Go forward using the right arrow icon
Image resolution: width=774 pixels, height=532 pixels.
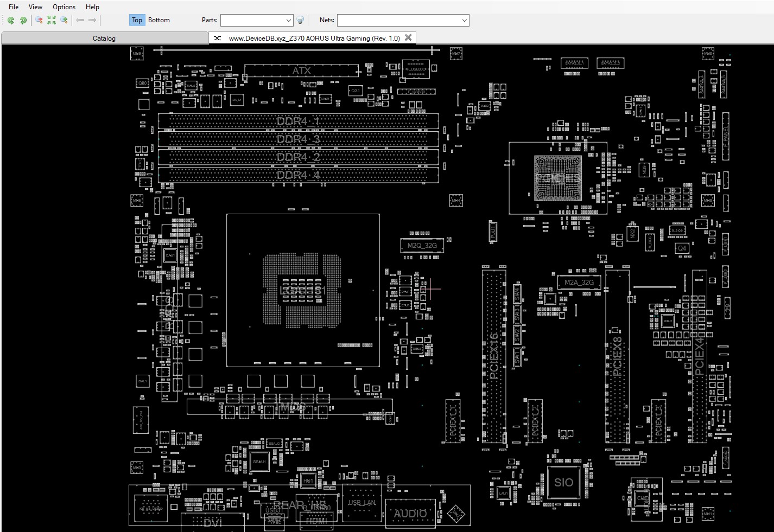coord(92,20)
